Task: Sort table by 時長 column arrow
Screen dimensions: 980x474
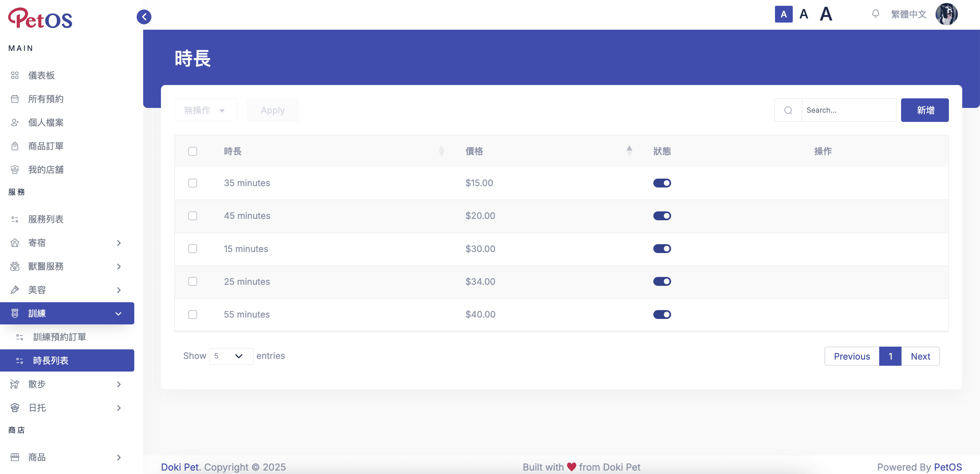Action: (x=441, y=151)
